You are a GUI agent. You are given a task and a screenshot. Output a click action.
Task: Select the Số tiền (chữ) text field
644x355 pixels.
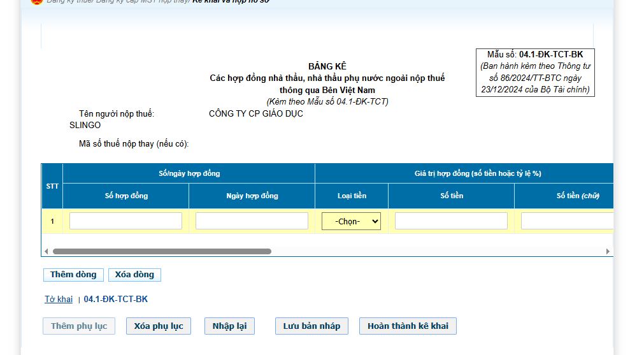point(566,221)
